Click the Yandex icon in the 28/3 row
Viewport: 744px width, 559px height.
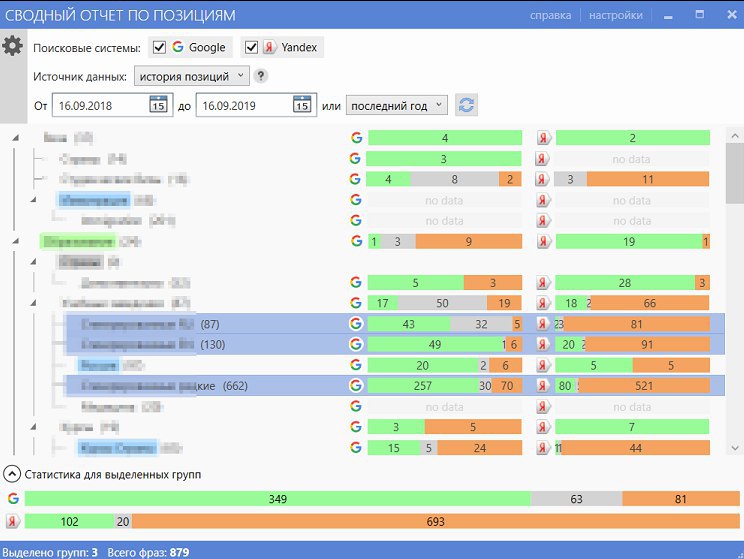click(543, 282)
